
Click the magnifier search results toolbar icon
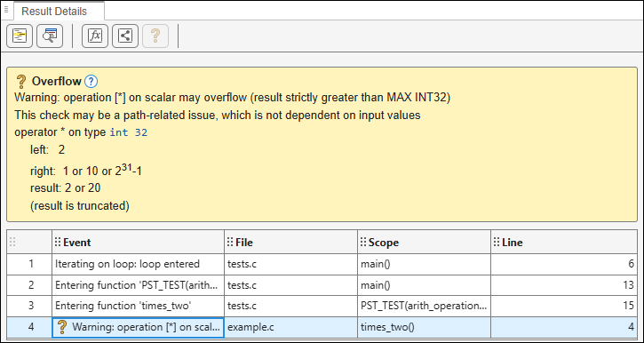[x=50, y=36]
